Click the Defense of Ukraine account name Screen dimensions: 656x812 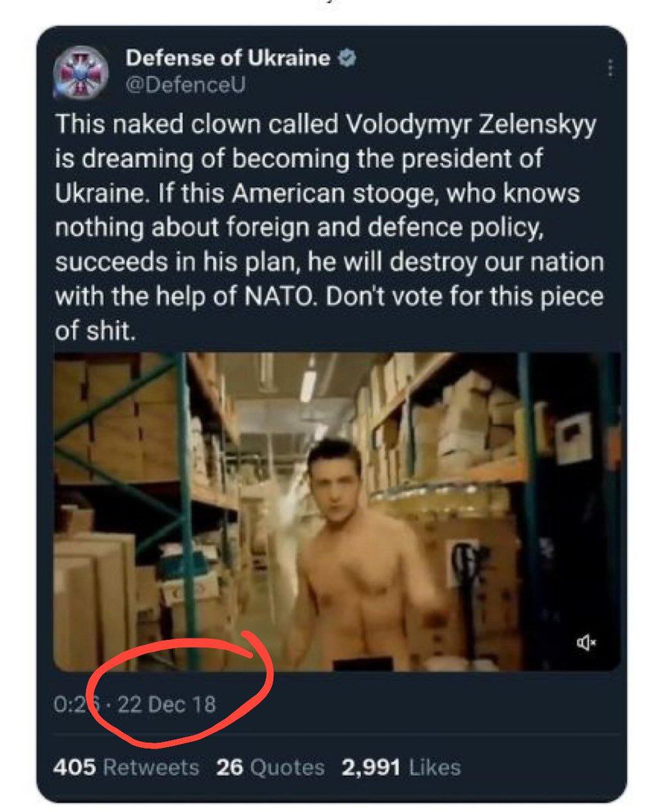click(x=227, y=59)
